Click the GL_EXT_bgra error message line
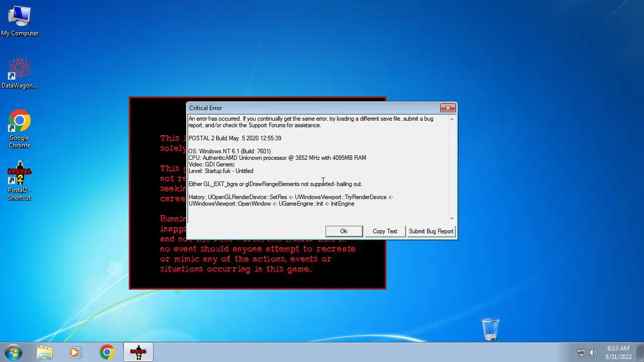 pos(275,184)
